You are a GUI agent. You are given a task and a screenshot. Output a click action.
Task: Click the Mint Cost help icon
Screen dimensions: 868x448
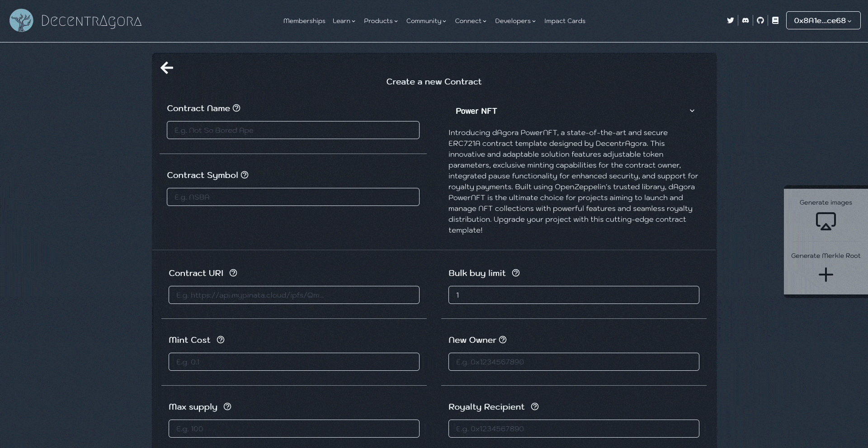221,340
